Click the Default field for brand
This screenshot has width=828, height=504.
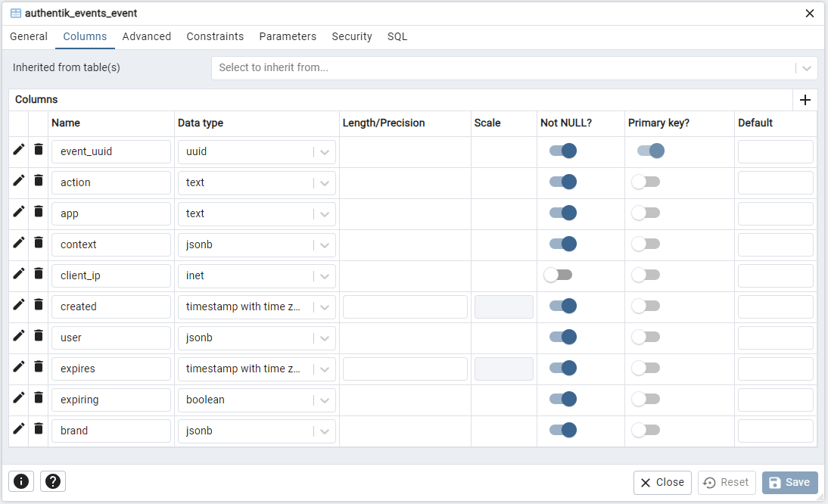click(x=775, y=431)
